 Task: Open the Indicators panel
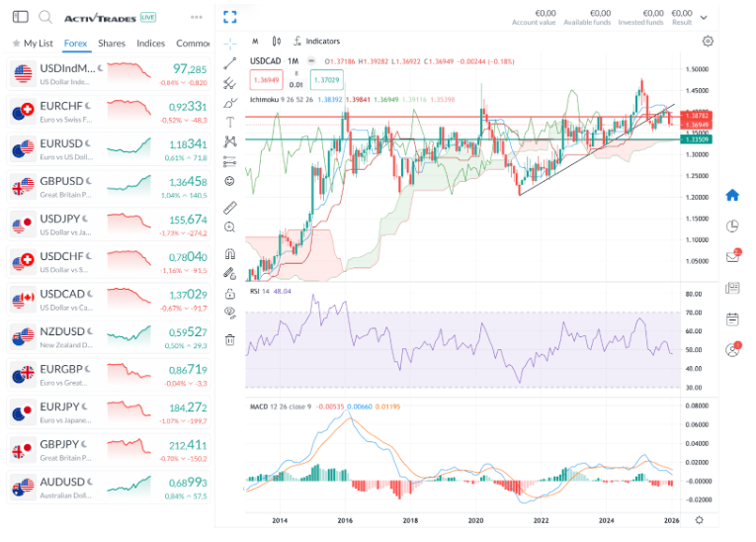(317, 41)
